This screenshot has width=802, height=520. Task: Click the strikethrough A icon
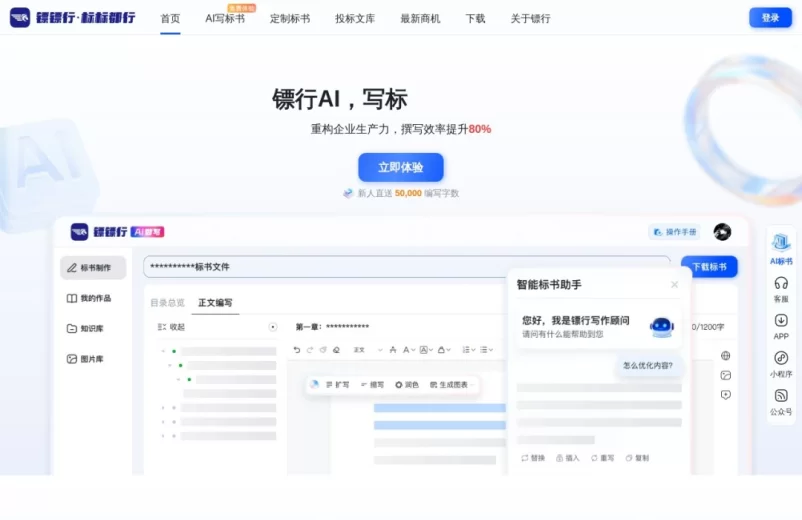click(x=393, y=350)
